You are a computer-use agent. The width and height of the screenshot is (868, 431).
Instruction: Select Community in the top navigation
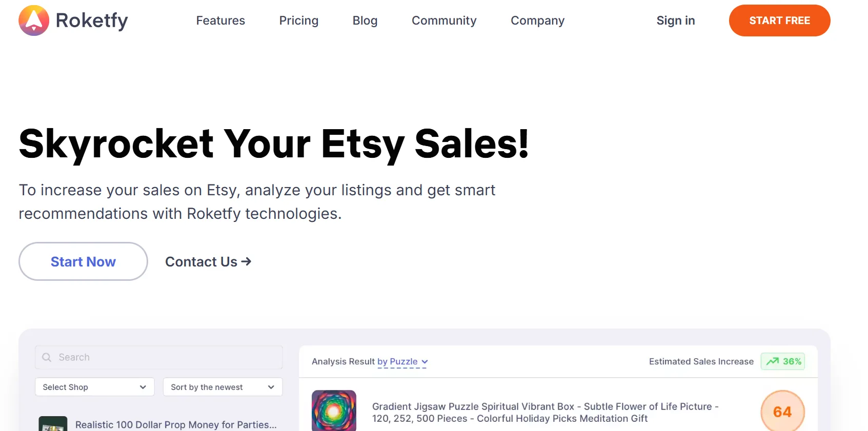(x=444, y=20)
